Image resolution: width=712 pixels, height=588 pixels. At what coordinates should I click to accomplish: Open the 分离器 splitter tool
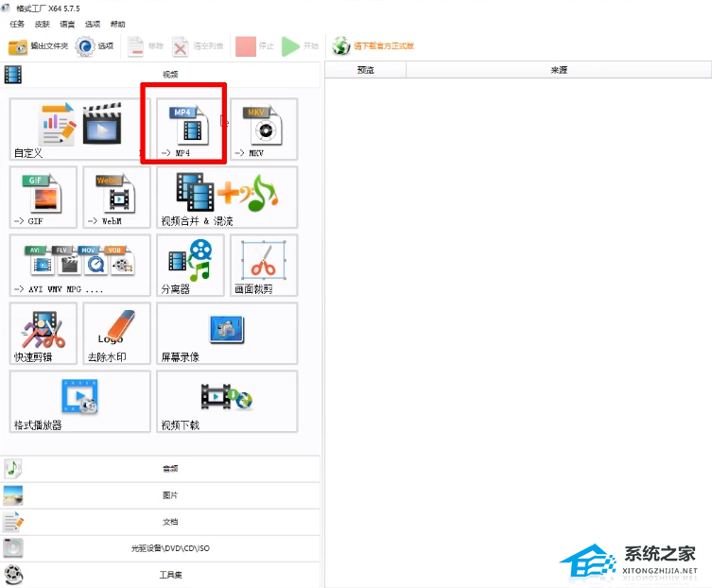tap(190, 266)
